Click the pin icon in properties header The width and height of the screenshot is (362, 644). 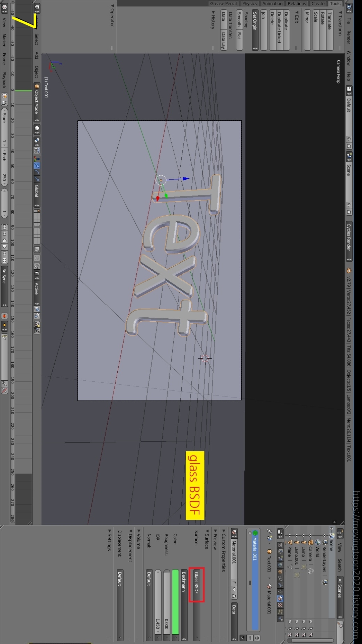(269, 531)
